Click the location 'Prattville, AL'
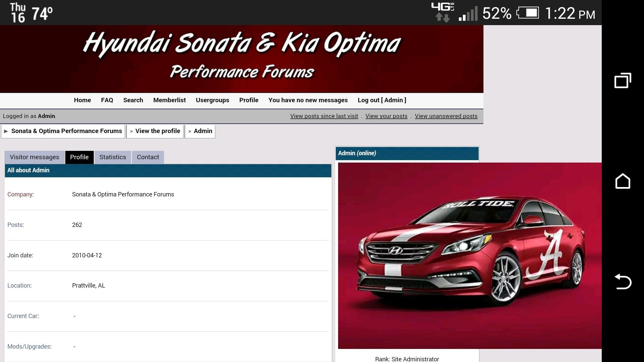The width and height of the screenshot is (644, 362). [x=89, y=286]
